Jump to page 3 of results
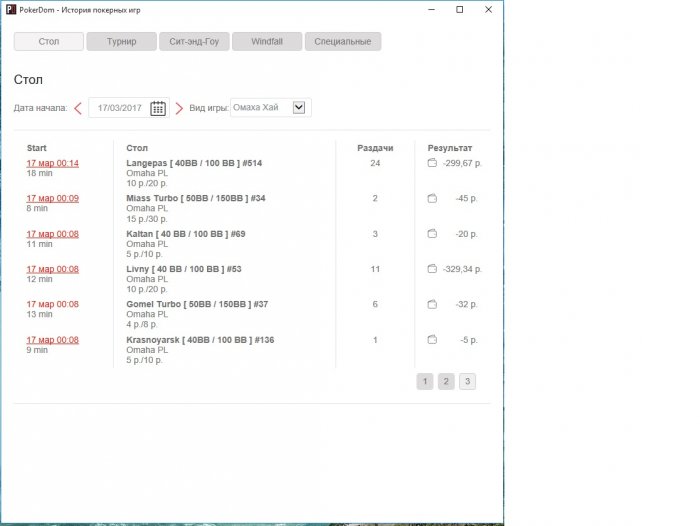This screenshot has height=526, width=700. coord(467,381)
